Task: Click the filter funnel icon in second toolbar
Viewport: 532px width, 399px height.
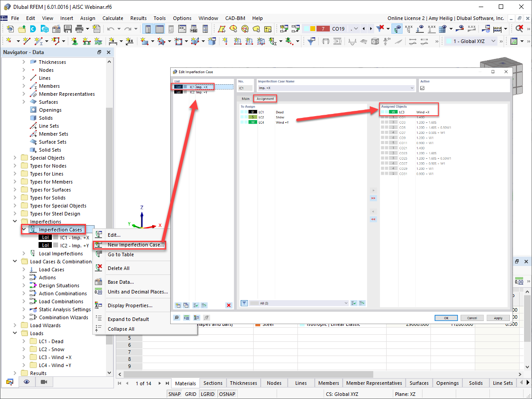Action: 311,41
